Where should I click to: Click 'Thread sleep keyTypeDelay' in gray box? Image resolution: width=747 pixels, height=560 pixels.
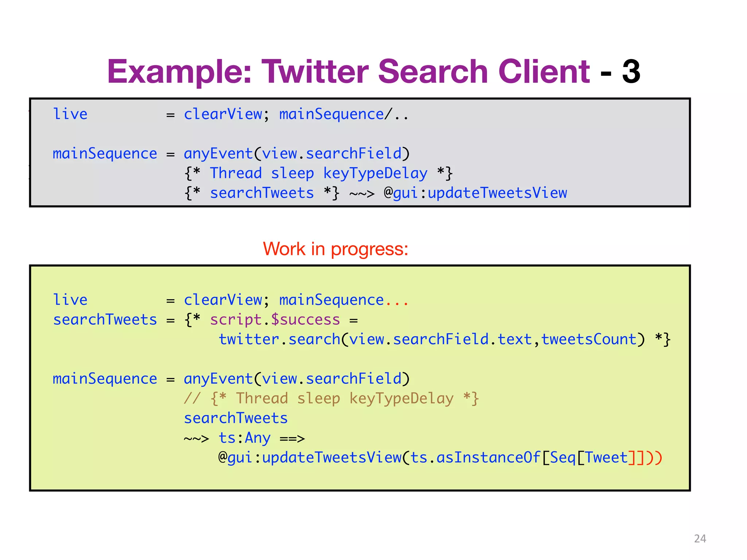pos(318,173)
